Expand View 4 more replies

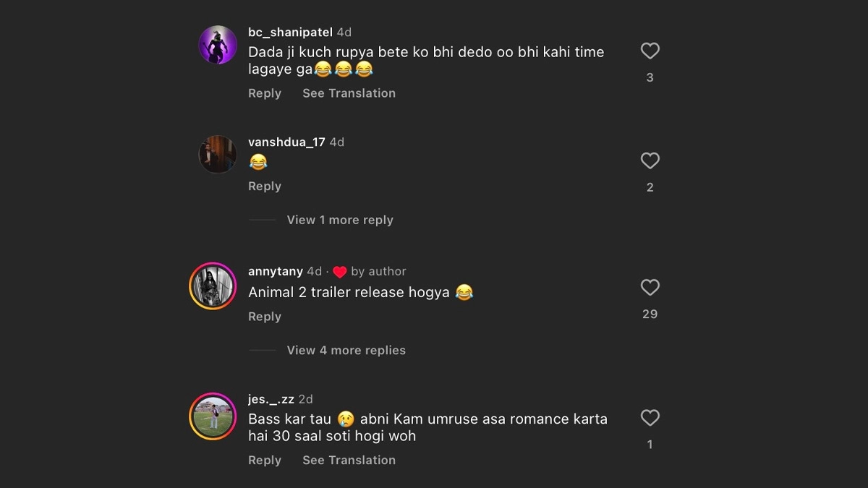(346, 350)
